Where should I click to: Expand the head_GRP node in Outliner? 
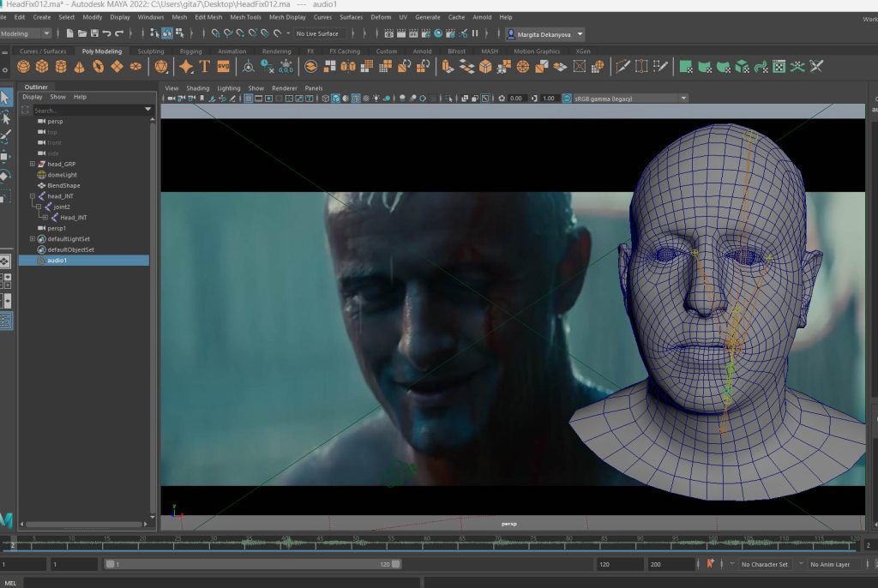point(33,164)
